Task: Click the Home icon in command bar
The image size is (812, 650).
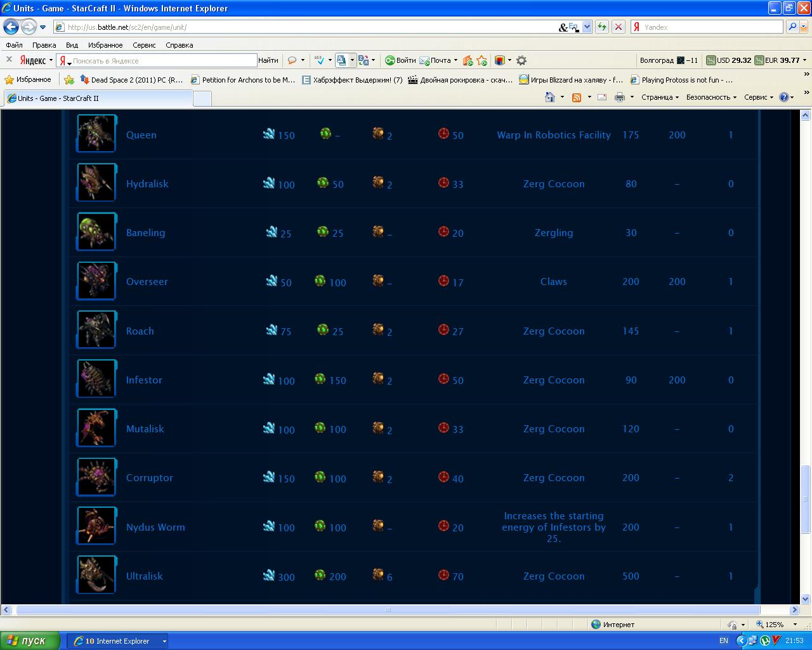Action: pos(550,97)
